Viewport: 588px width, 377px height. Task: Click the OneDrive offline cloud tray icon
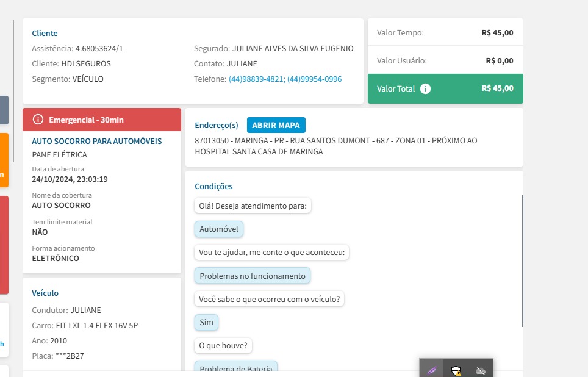(x=481, y=370)
